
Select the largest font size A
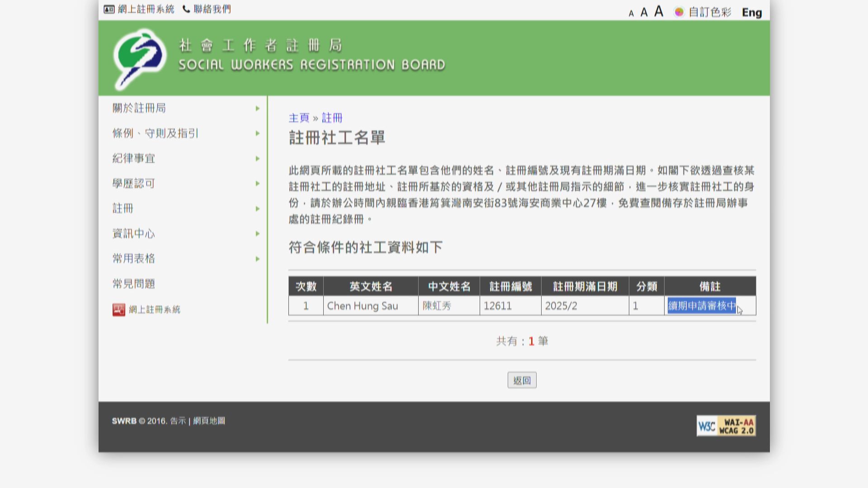[659, 11]
